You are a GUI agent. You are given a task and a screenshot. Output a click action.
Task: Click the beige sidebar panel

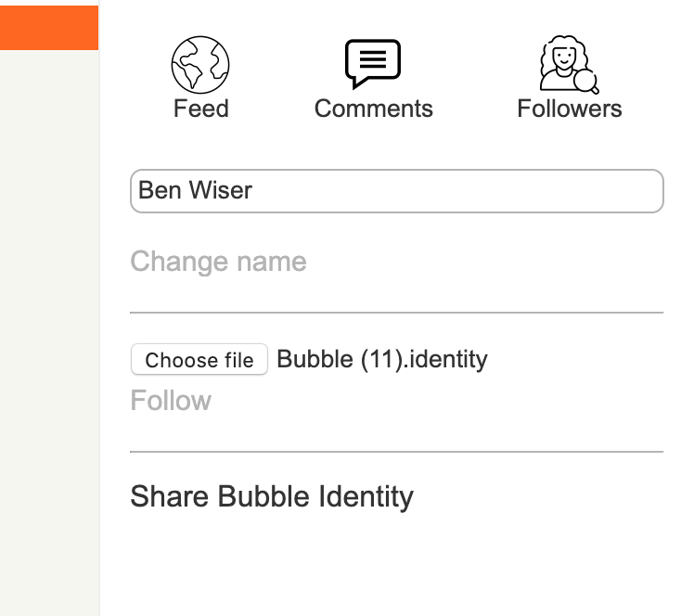point(48,325)
